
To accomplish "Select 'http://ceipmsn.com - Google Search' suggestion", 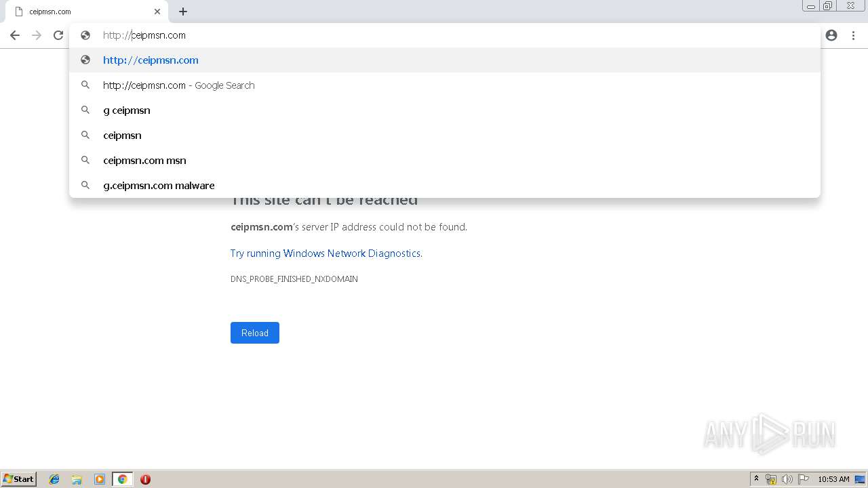I will [x=445, y=85].
